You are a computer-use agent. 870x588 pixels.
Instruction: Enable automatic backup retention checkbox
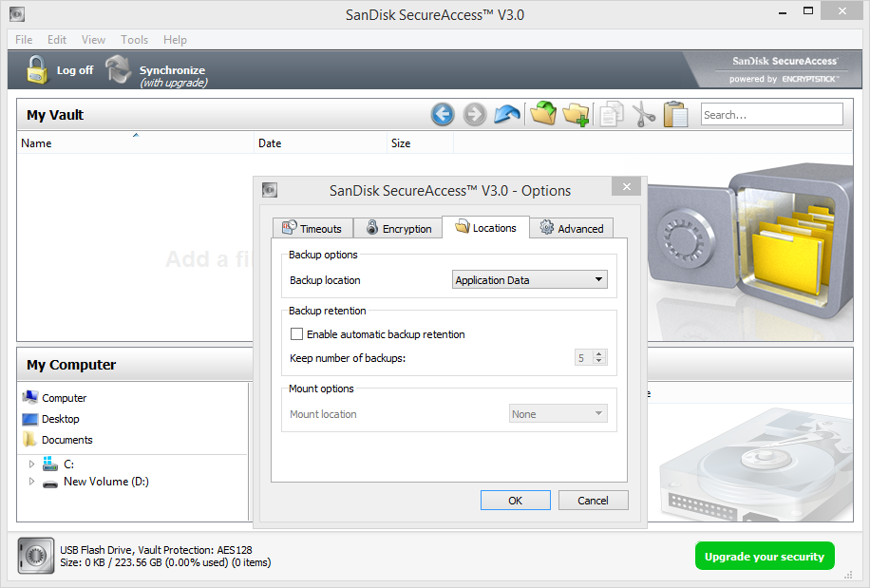(x=297, y=334)
